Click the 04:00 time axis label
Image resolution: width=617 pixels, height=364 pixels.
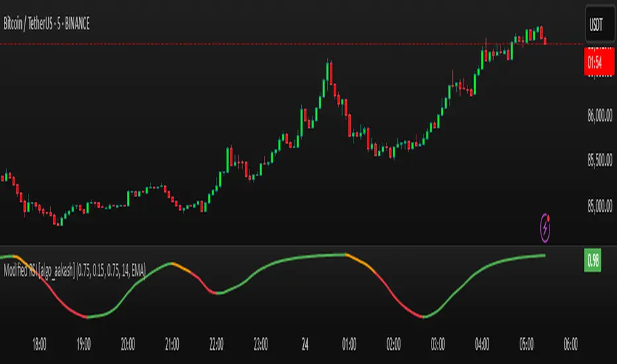pyautogui.click(x=482, y=344)
